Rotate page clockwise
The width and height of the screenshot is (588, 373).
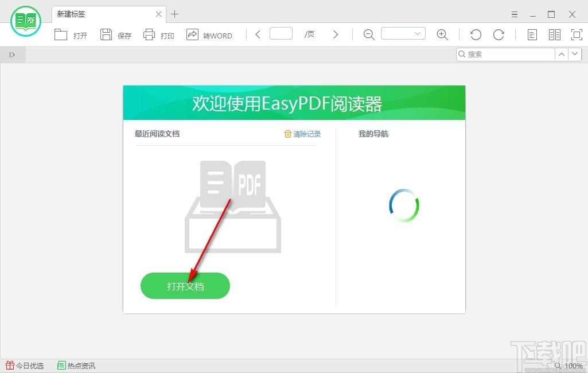pyautogui.click(x=499, y=35)
